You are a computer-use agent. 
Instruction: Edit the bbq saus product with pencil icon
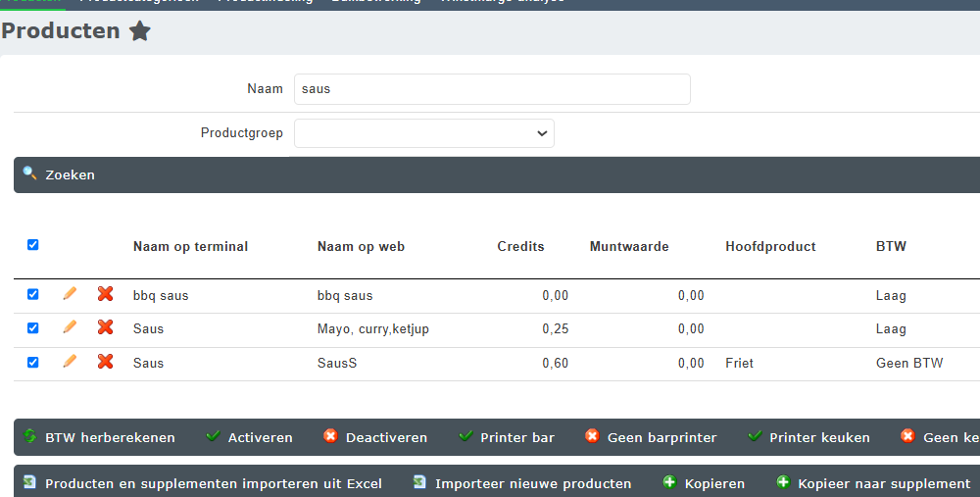click(x=70, y=294)
